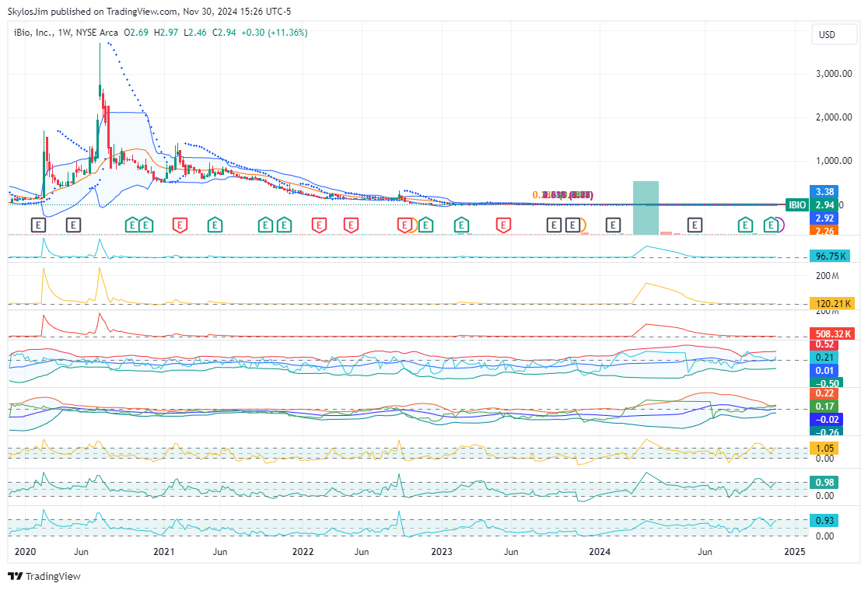This screenshot has width=868, height=590.
Task: Click the red earnings marker below early 2021
Action: (x=180, y=225)
